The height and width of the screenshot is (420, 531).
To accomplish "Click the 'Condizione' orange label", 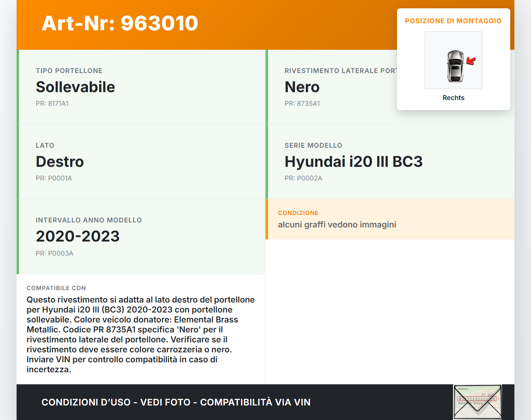I will [x=298, y=213].
